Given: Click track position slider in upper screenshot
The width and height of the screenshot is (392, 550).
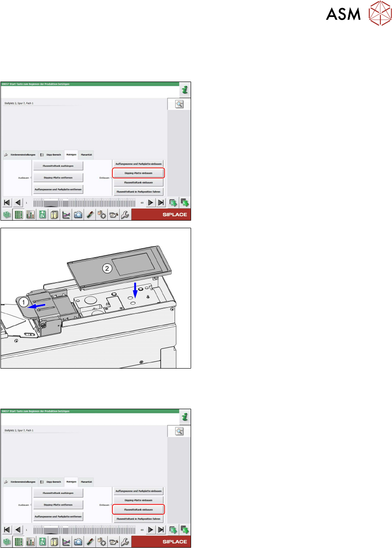Looking at the screenshot, I should click(85, 203).
